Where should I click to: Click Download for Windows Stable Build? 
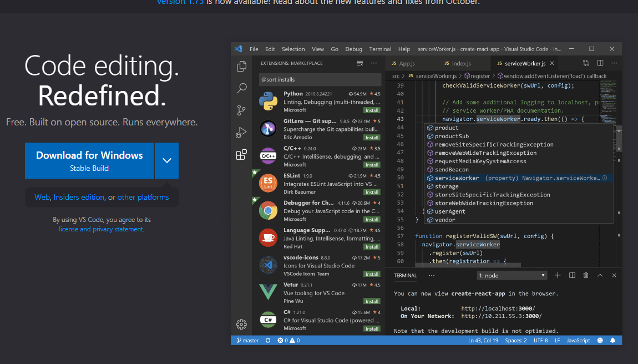click(x=89, y=160)
